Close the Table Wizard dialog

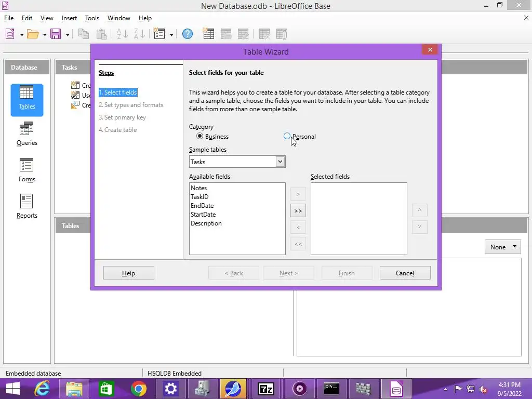tap(430, 49)
